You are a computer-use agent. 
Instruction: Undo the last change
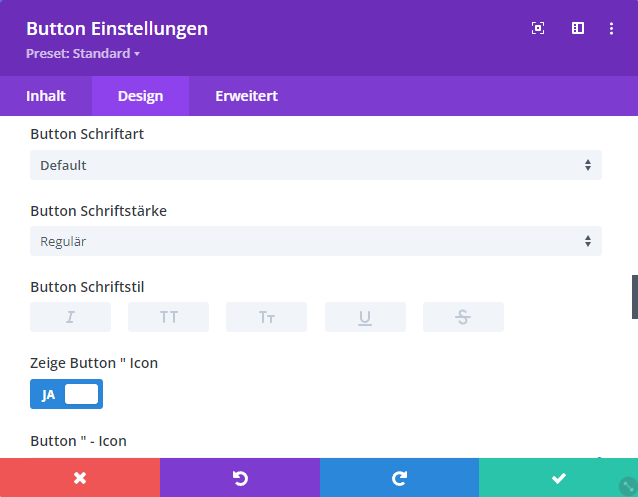pos(240,478)
